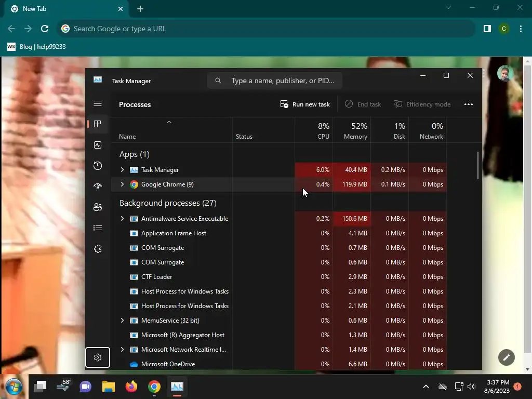The height and width of the screenshot is (399, 532).
Task: Select the New Tab browser tab
Action: (66, 9)
